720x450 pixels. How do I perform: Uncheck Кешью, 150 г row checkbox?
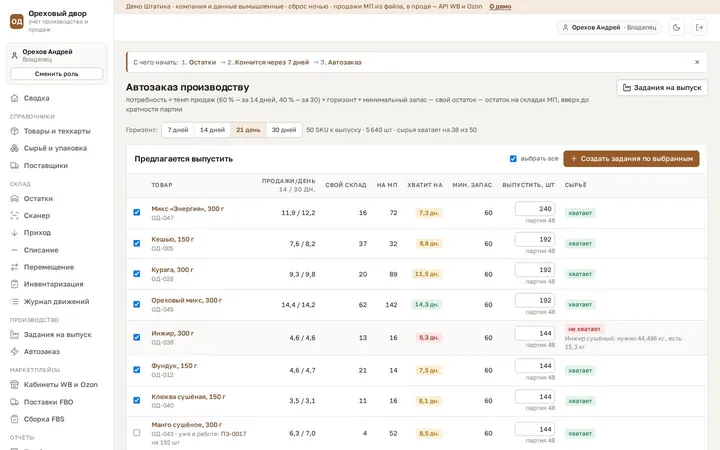[x=136, y=243]
